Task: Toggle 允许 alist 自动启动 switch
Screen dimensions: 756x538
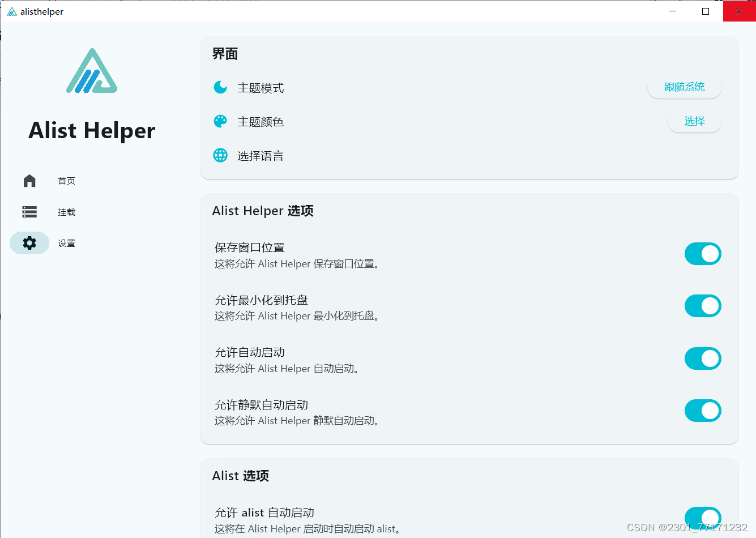Action: click(x=703, y=518)
